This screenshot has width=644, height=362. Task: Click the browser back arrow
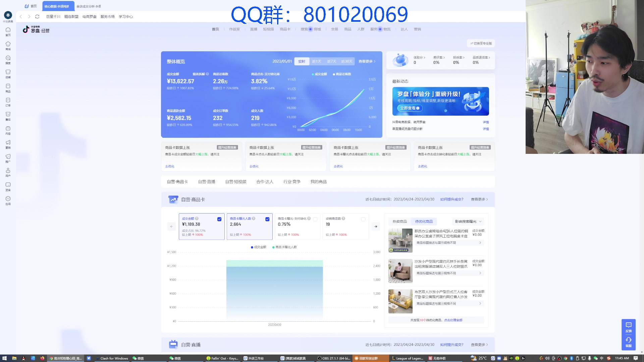pos(21,16)
